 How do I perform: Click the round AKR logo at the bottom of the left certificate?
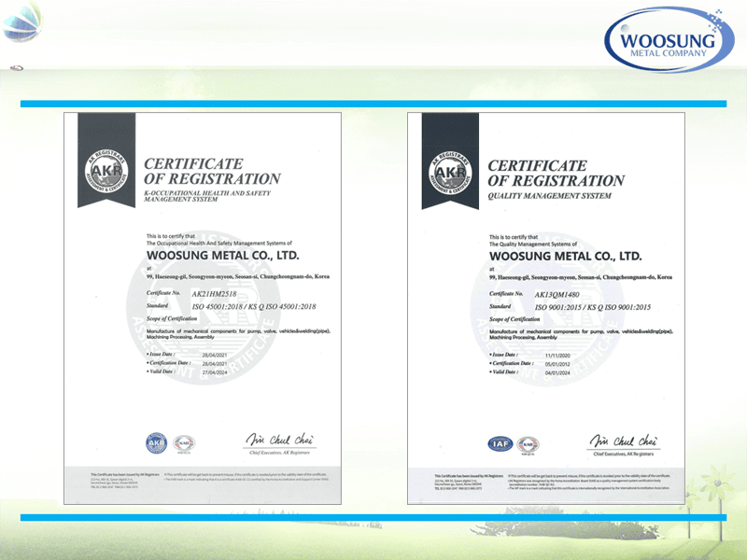pyautogui.click(x=156, y=443)
